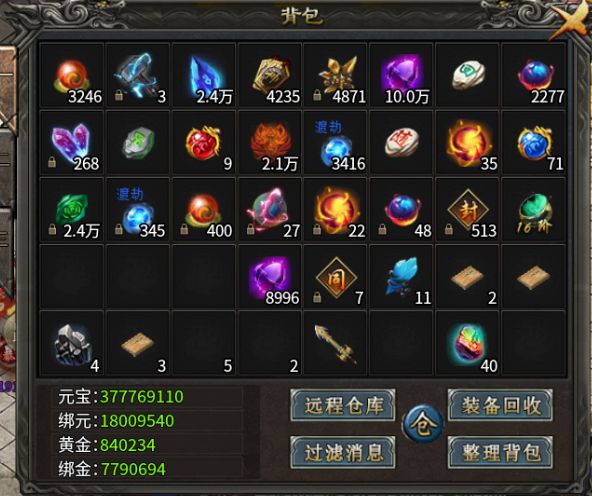Close the 背包 backpack window
592x496 pixels.
click(x=572, y=21)
